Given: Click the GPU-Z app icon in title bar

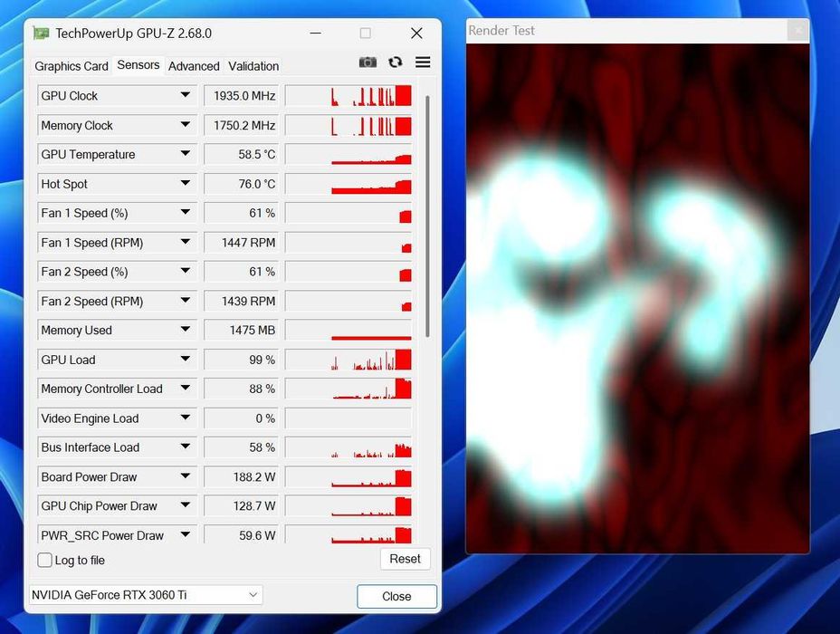Looking at the screenshot, I should pos(42,34).
